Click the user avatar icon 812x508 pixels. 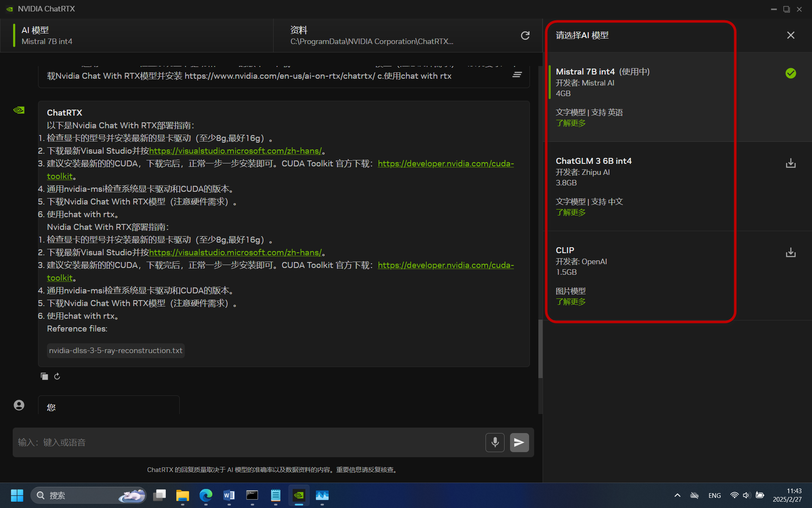coord(19,405)
